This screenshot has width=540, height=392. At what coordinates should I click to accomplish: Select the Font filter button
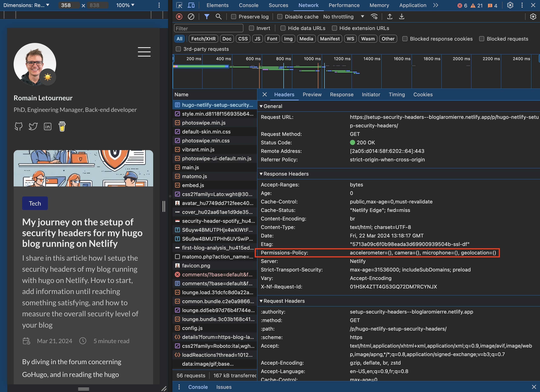pos(272,39)
